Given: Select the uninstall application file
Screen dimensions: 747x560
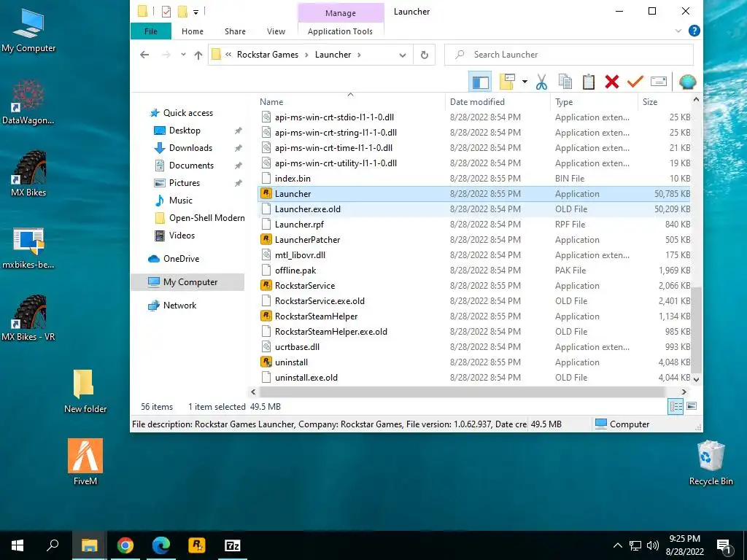Looking at the screenshot, I should point(291,362).
